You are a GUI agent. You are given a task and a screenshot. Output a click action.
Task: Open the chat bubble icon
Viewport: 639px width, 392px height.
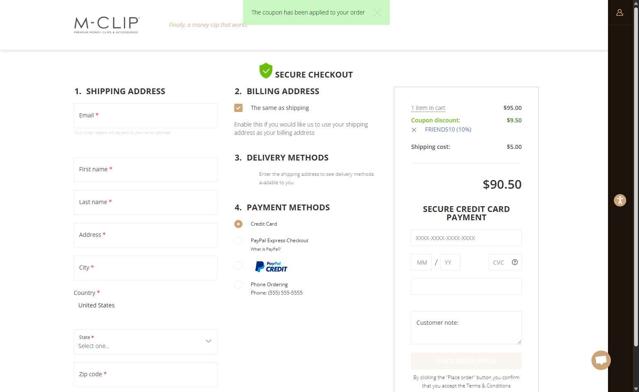601,360
